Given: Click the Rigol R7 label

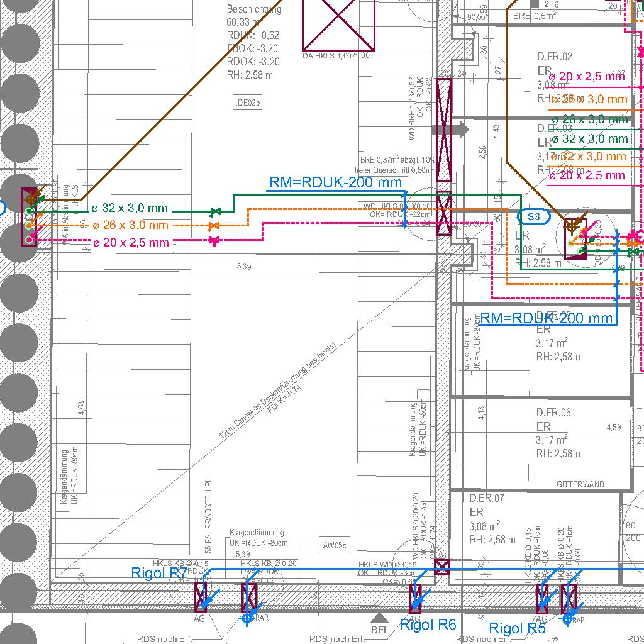Looking at the screenshot, I should click(x=159, y=573).
